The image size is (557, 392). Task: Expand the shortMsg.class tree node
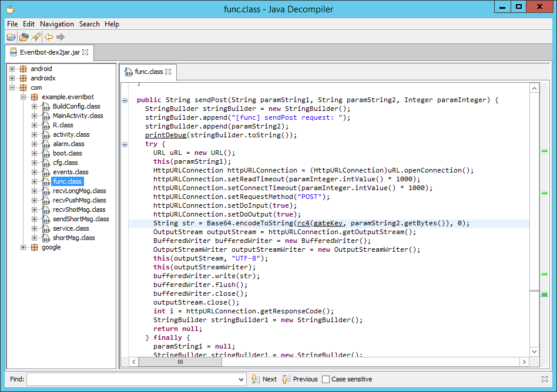[x=35, y=238]
